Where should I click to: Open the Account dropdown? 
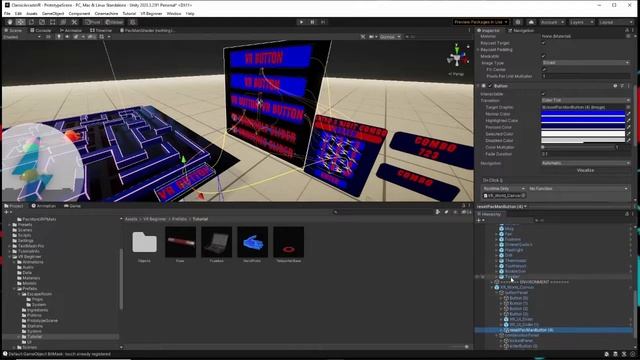552,22
